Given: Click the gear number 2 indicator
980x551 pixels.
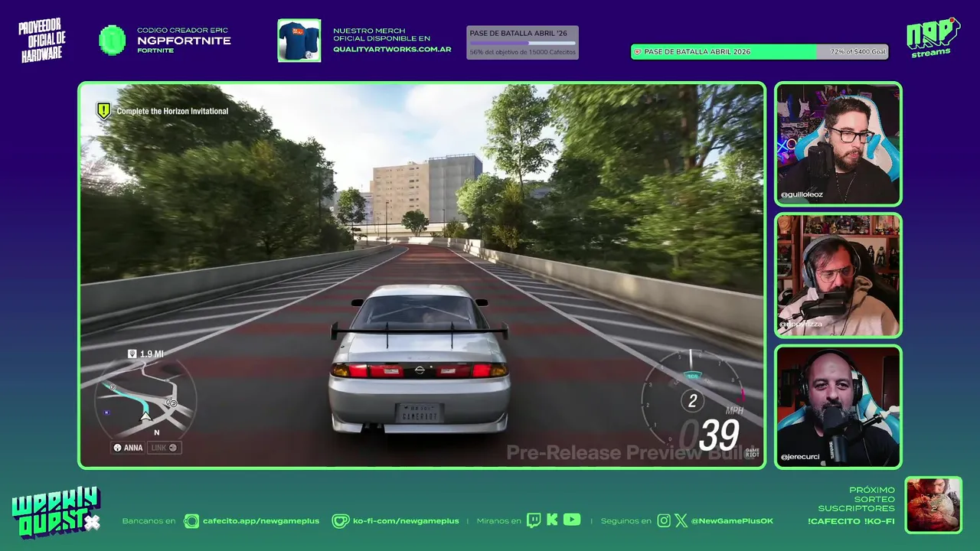Looking at the screenshot, I should point(693,400).
